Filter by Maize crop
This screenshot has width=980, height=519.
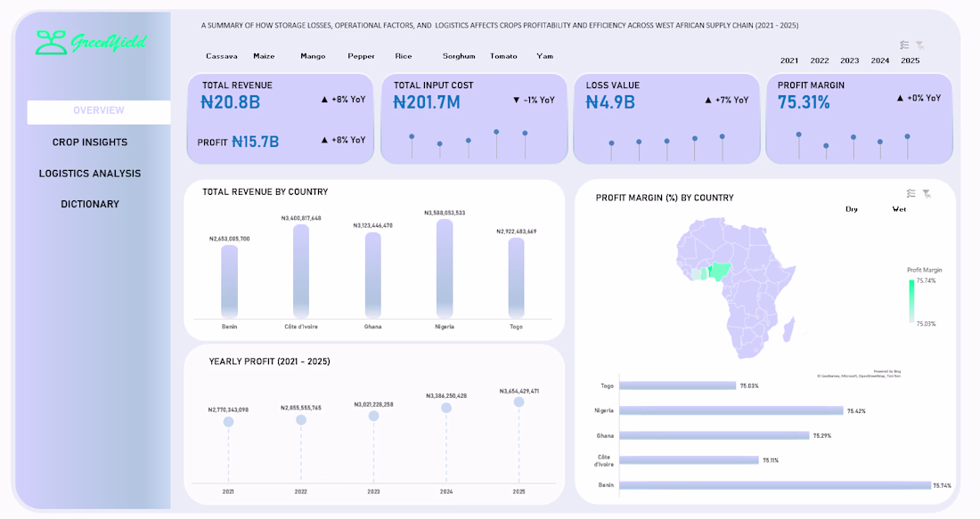(264, 56)
